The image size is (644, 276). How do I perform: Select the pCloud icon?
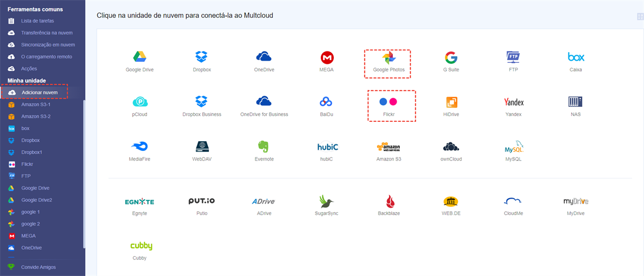140,102
